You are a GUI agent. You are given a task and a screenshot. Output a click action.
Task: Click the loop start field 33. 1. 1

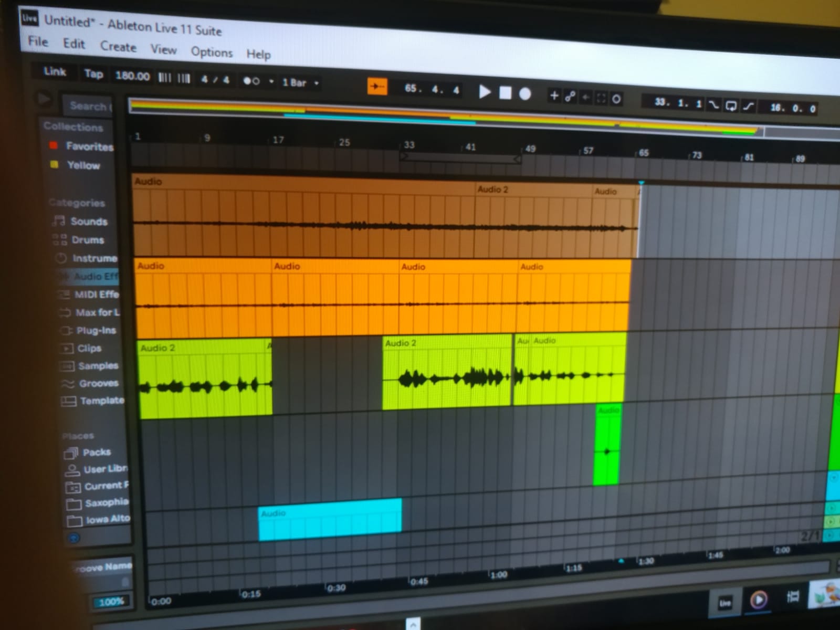pyautogui.click(x=677, y=103)
